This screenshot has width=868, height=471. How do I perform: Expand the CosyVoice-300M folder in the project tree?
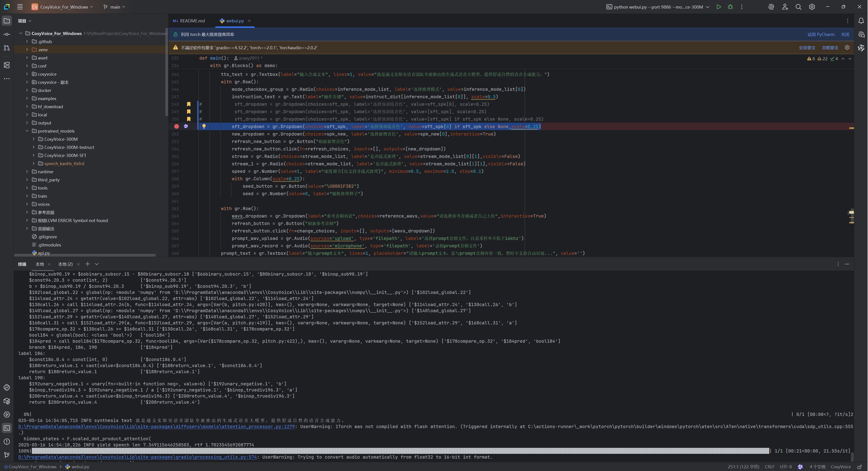[33, 139]
